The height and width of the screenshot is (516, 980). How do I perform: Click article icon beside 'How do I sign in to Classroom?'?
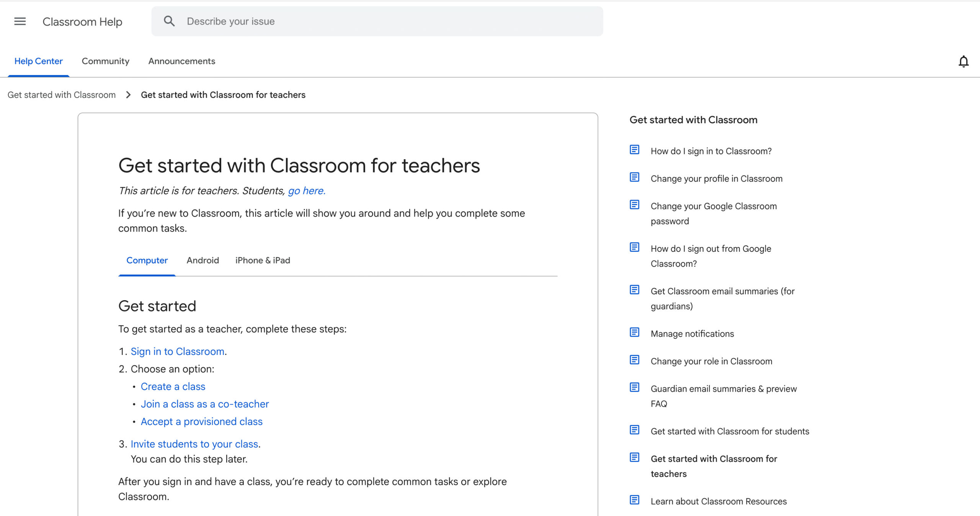(634, 150)
